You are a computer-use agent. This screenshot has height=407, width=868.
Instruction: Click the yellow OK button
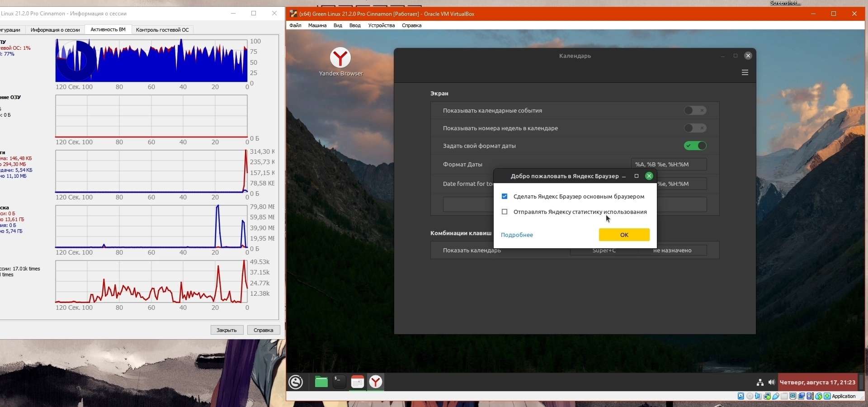click(624, 235)
